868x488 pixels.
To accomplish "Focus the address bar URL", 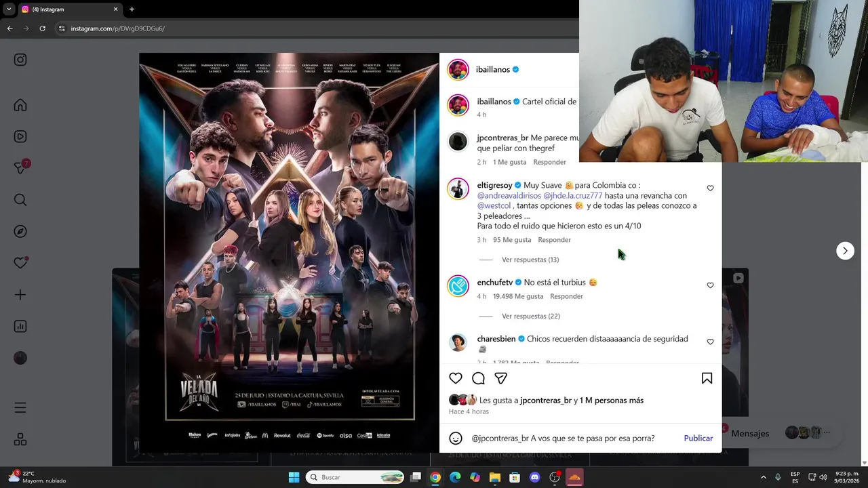I will point(118,28).
